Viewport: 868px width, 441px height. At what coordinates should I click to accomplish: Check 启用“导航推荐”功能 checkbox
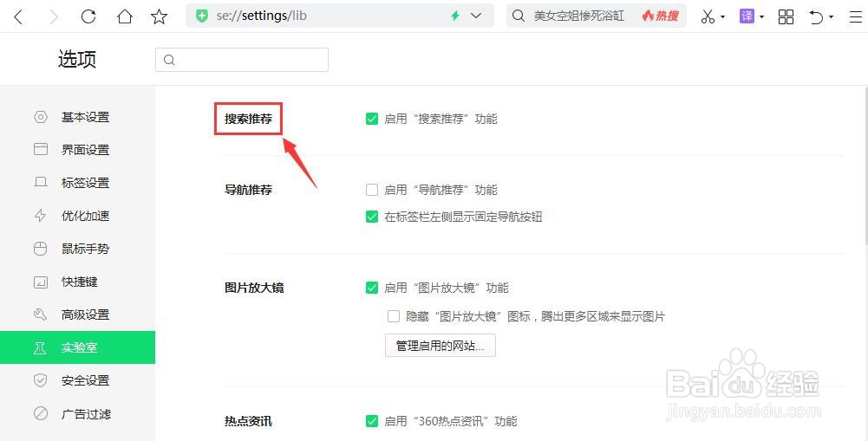(372, 190)
